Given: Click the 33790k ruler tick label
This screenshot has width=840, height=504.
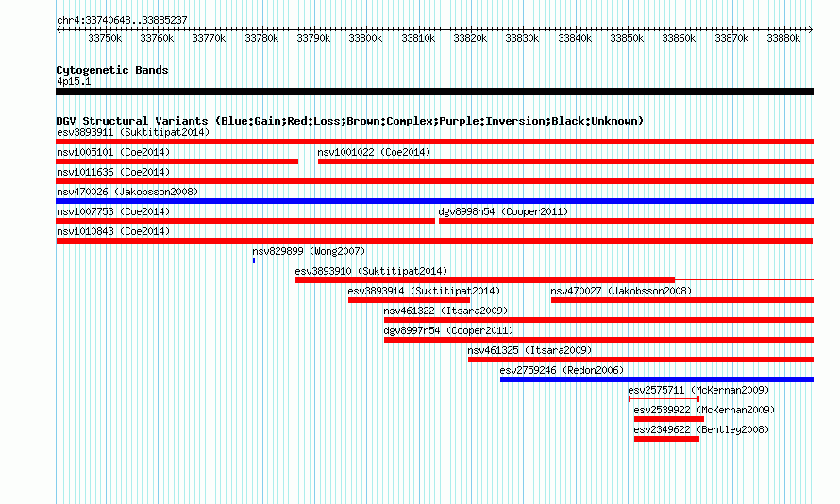Looking at the screenshot, I should pos(313,38).
